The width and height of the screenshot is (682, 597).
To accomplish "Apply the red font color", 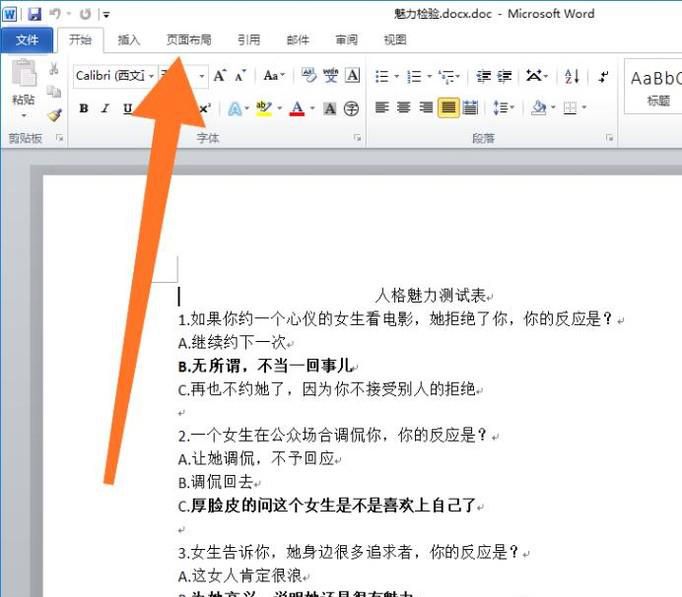I will (297, 108).
